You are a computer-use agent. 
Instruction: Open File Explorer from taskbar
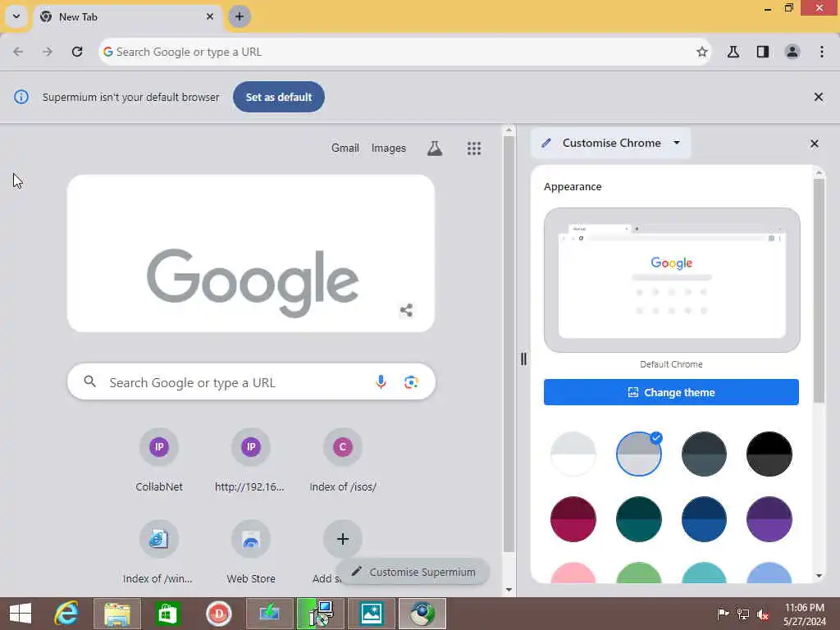[x=117, y=614]
